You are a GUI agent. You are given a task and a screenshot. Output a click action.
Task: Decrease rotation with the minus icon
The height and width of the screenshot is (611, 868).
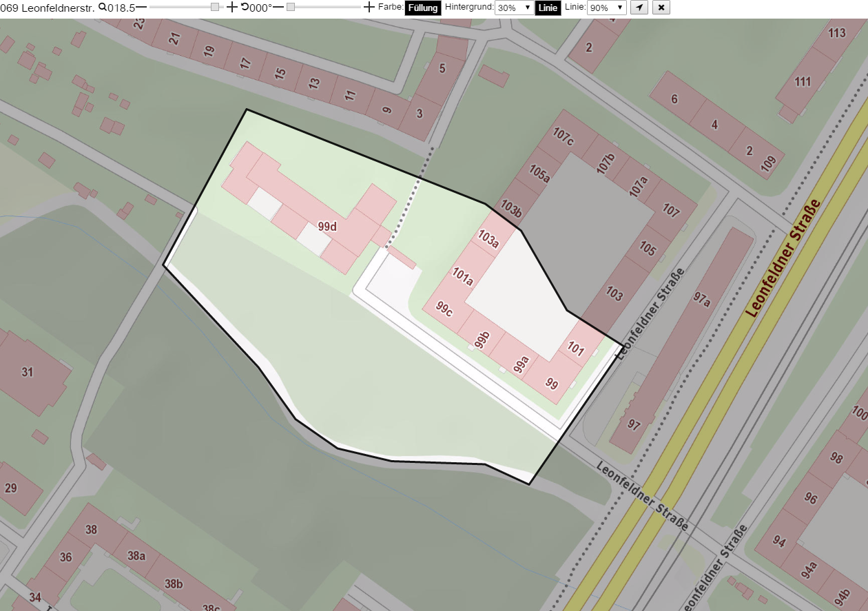tap(279, 7)
